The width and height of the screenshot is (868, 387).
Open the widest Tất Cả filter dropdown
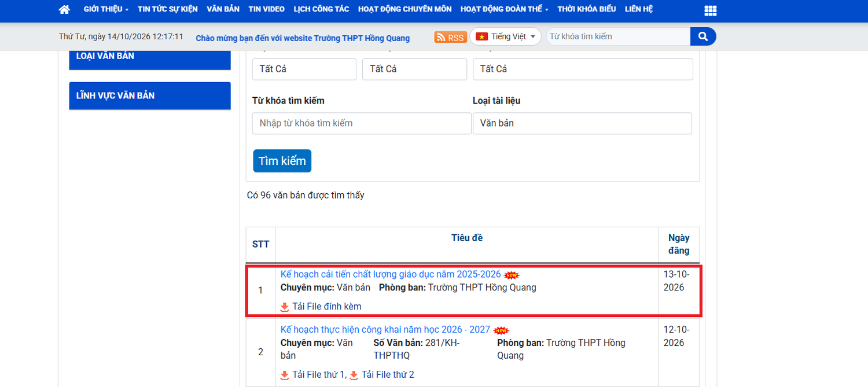click(x=583, y=69)
